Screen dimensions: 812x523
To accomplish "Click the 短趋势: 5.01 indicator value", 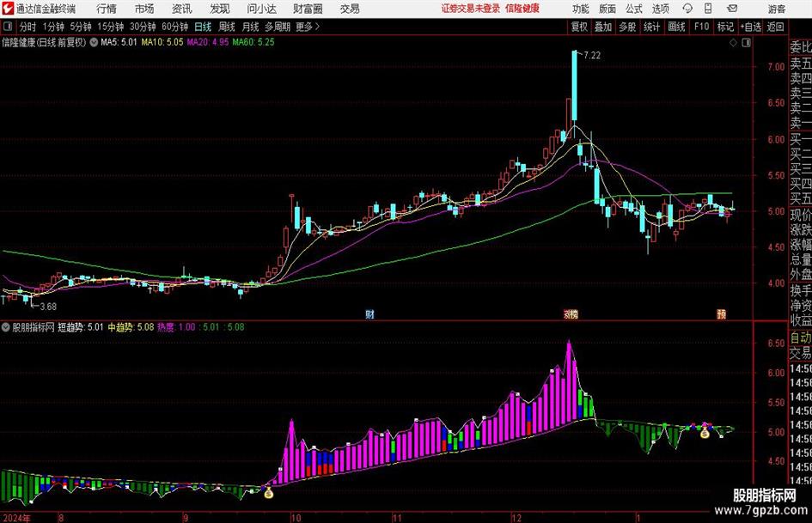I will tap(80, 327).
